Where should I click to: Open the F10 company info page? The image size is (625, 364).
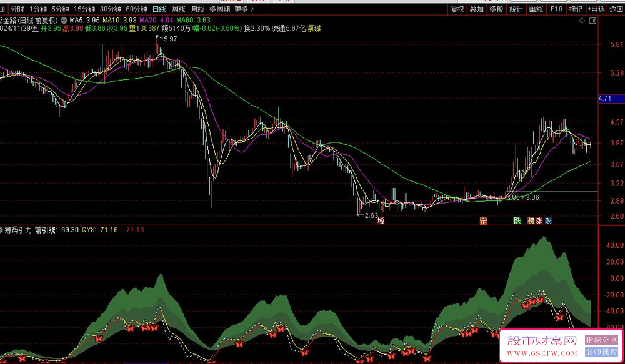coord(556,9)
